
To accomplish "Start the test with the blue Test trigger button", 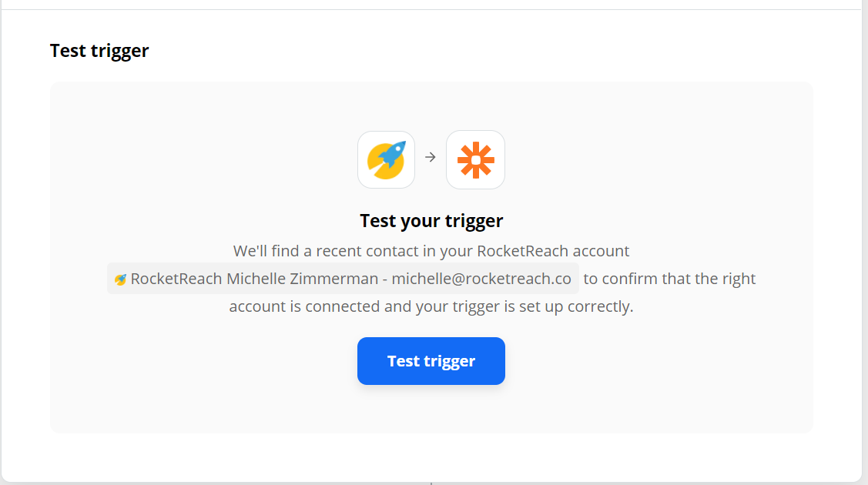I will [x=431, y=361].
